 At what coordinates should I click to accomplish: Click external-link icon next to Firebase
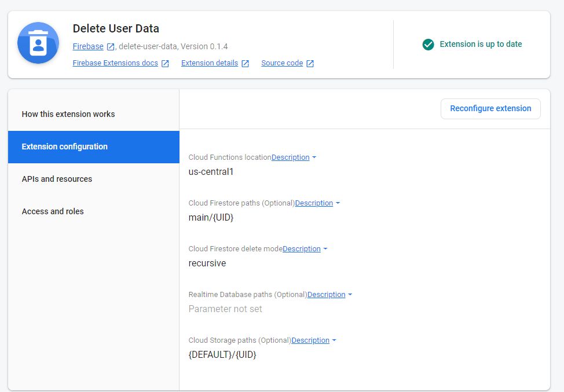(x=111, y=47)
